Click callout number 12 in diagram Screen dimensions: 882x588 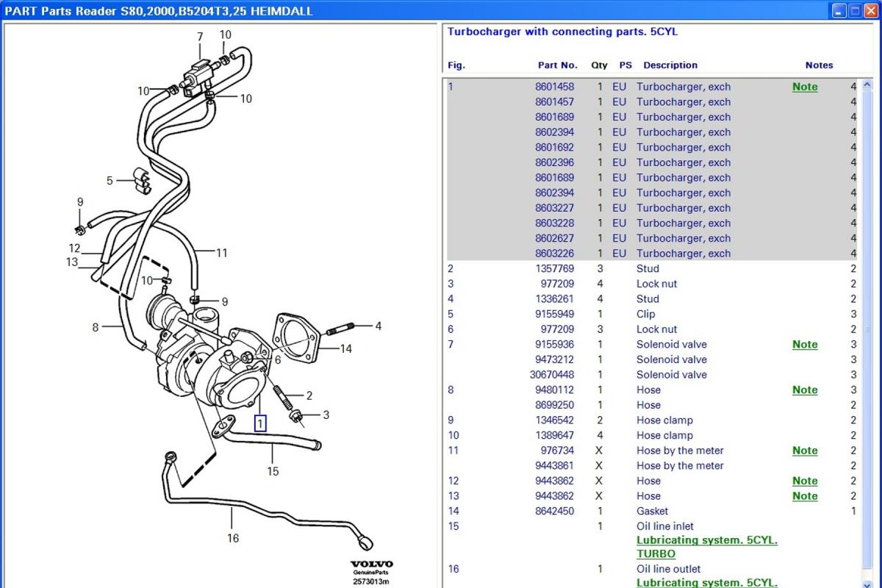pyautogui.click(x=74, y=248)
